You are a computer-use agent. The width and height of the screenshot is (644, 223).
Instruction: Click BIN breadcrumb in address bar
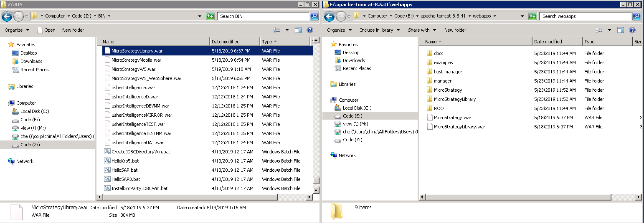102,16
